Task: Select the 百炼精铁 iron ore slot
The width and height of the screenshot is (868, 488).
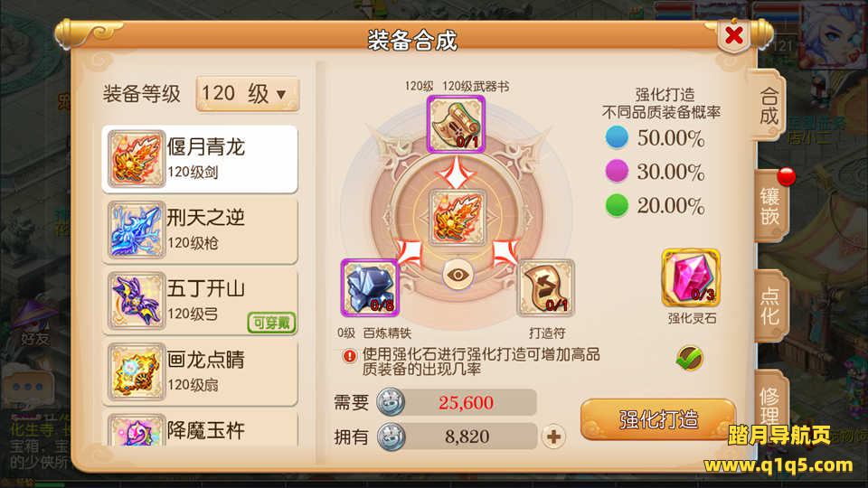Action: 370,287
